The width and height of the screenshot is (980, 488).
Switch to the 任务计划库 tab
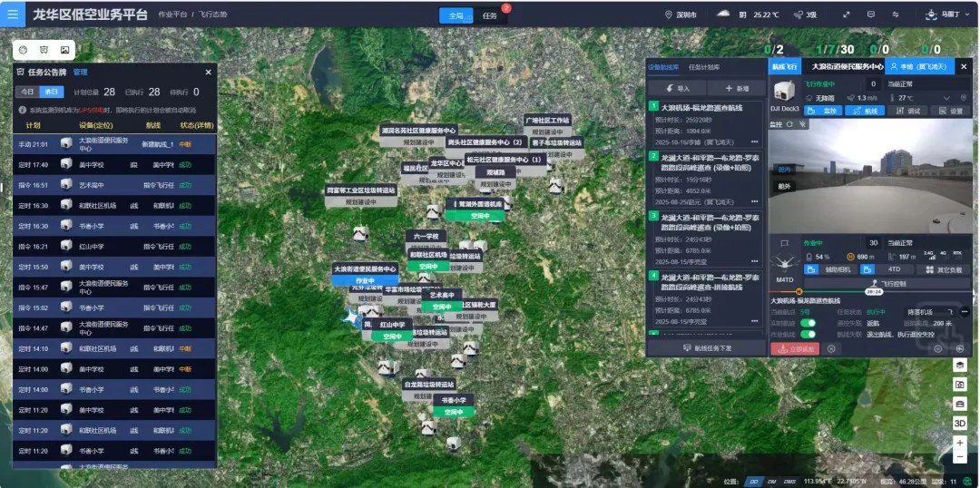[704, 67]
